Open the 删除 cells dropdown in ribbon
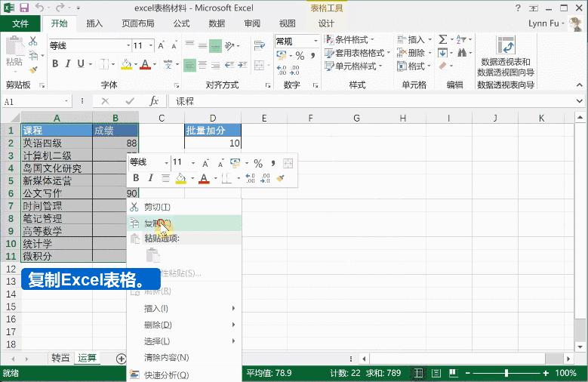Viewport: 588px width, 382px height. coord(414,53)
